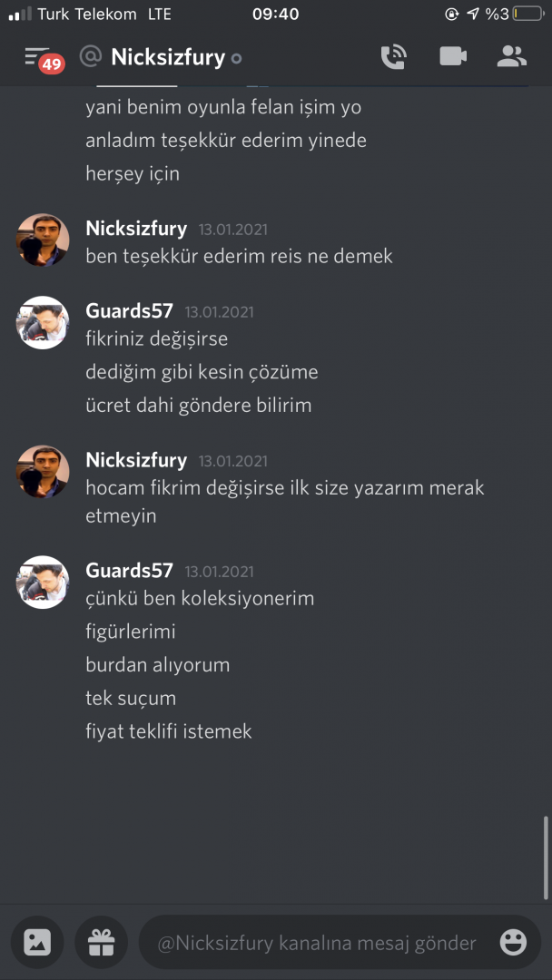Tap Guards57 avatar beside 'fikriniz değişirse'
Image resolution: width=552 pixels, height=980 pixels.
[x=43, y=322]
